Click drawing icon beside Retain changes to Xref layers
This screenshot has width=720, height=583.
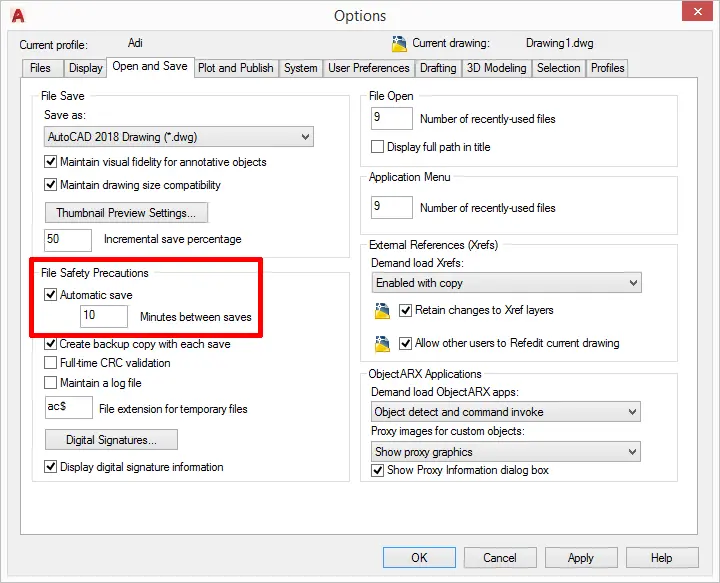point(380,311)
